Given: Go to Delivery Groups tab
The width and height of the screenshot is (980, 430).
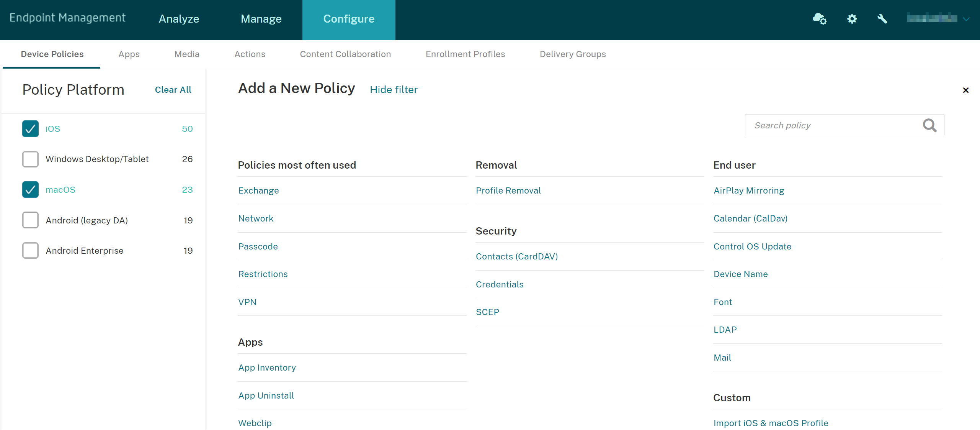Looking at the screenshot, I should coord(573,54).
